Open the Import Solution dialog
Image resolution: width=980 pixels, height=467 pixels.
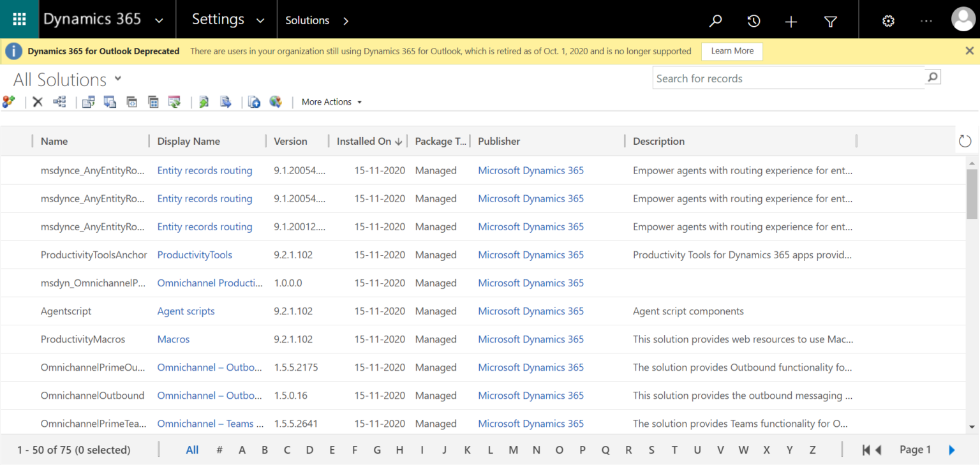(203, 101)
